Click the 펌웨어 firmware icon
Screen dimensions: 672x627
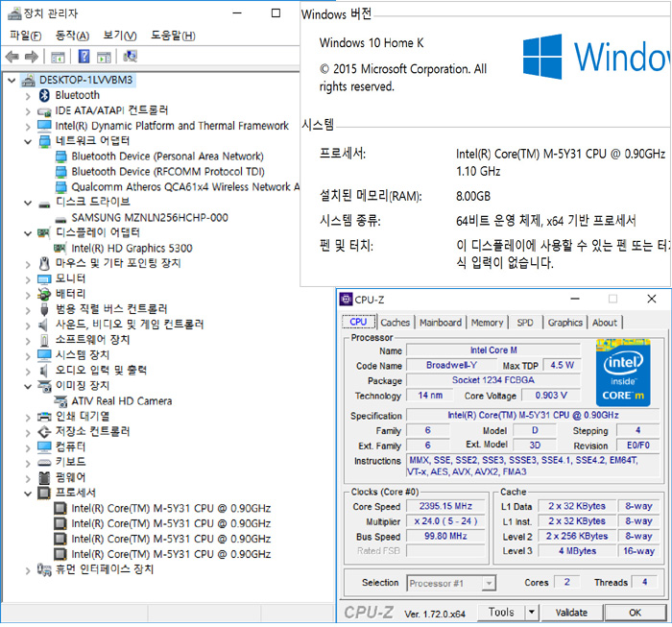click(x=44, y=477)
